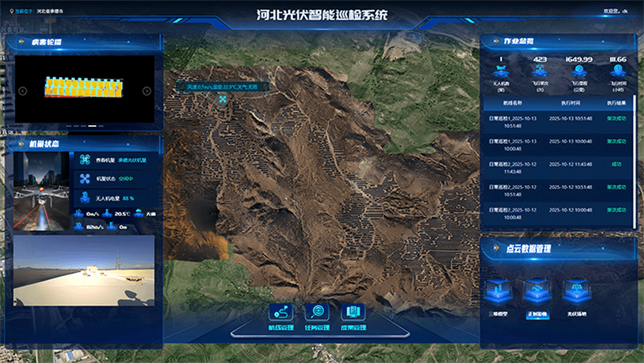
Task: Select the 正射影像 orthophoto icon
Action: pos(536,291)
